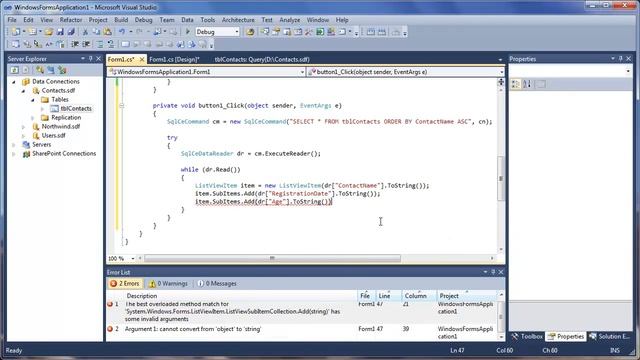The width and height of the screenshot is (640, 360).
Task: Click the Stop Refresh icon in Server Explorer
Action: pyautogui.click(x=25, y=70)
